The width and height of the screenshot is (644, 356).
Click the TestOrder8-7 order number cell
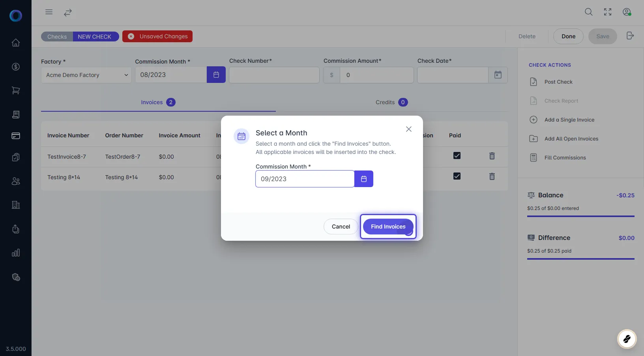tap(123, 157)
